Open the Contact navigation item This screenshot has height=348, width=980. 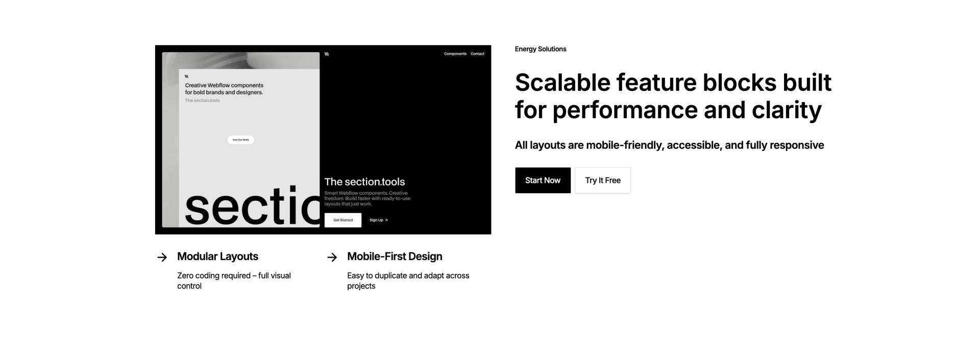(478, 53)
